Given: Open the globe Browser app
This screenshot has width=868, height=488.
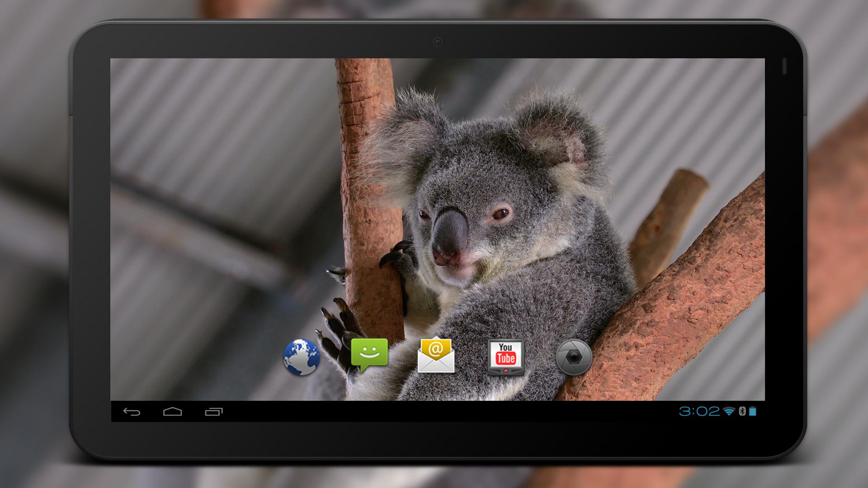Looking at the screenshot, I should 302,357.
